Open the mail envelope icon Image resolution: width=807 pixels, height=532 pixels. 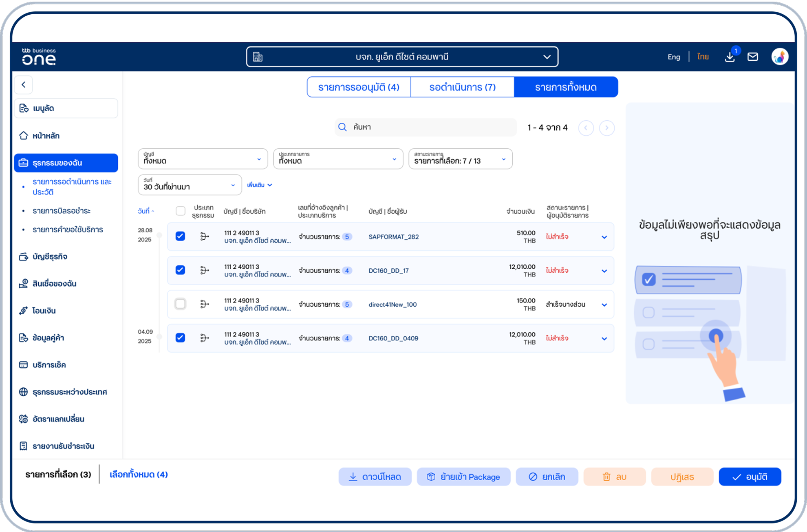[x=752, y=57]
